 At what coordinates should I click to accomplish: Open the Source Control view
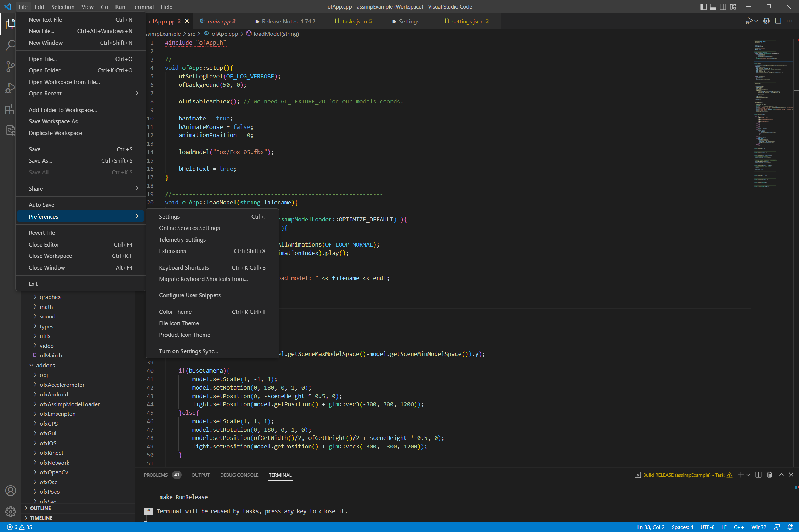(x=11, y=67)
